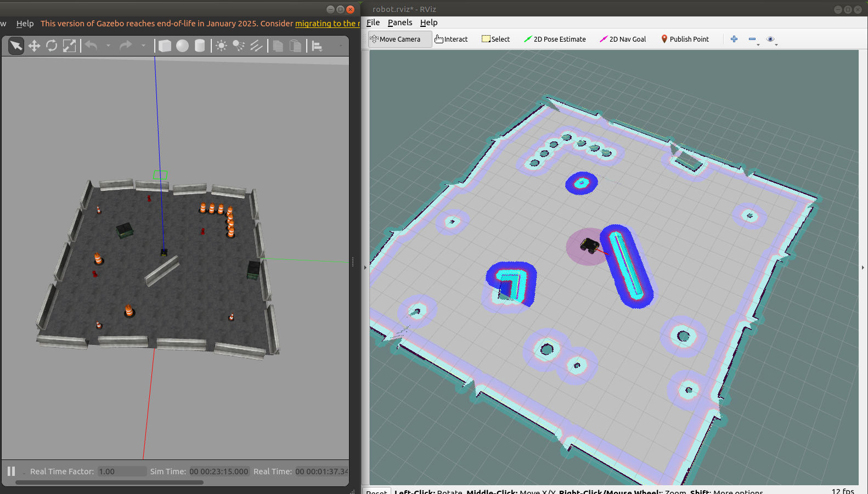Pause the Gazebo simulation
868x494 pixels.
point(11,471)
